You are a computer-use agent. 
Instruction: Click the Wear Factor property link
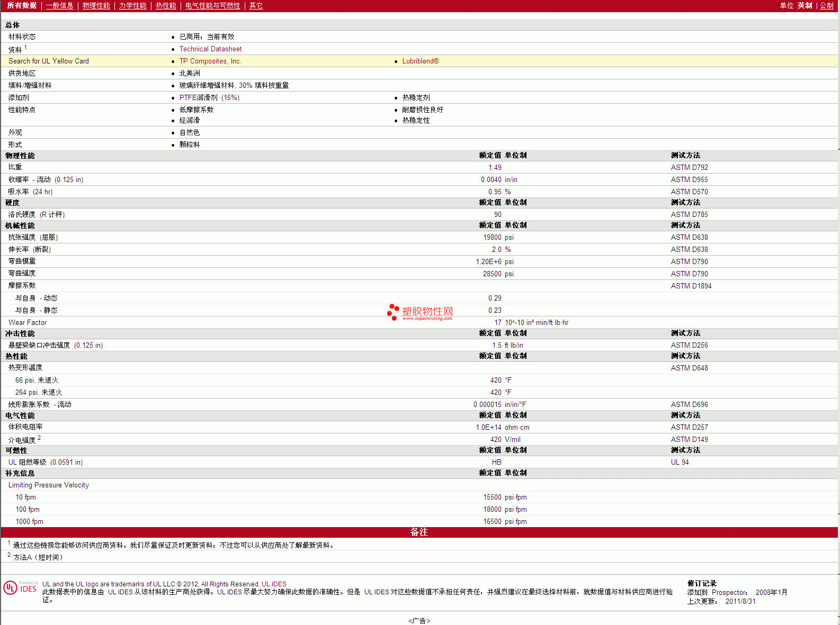point(28,323)
